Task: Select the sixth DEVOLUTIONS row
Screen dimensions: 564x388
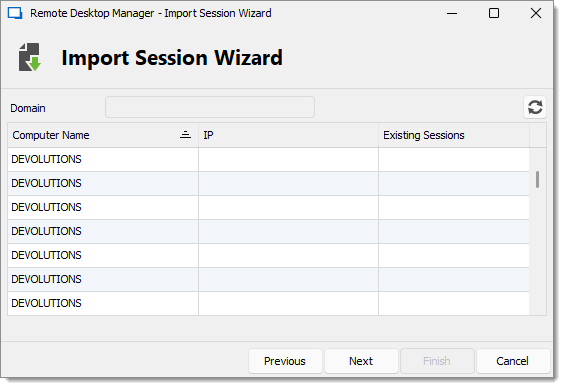Action: click(x=268, y=279)
